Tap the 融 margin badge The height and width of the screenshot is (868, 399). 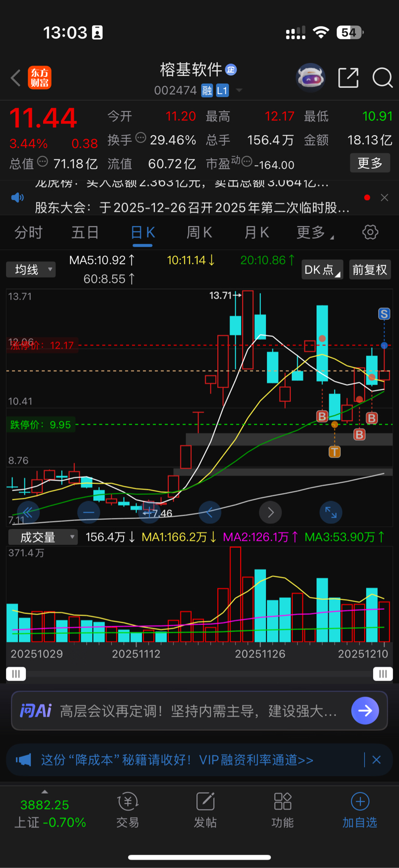click(207, 90)
